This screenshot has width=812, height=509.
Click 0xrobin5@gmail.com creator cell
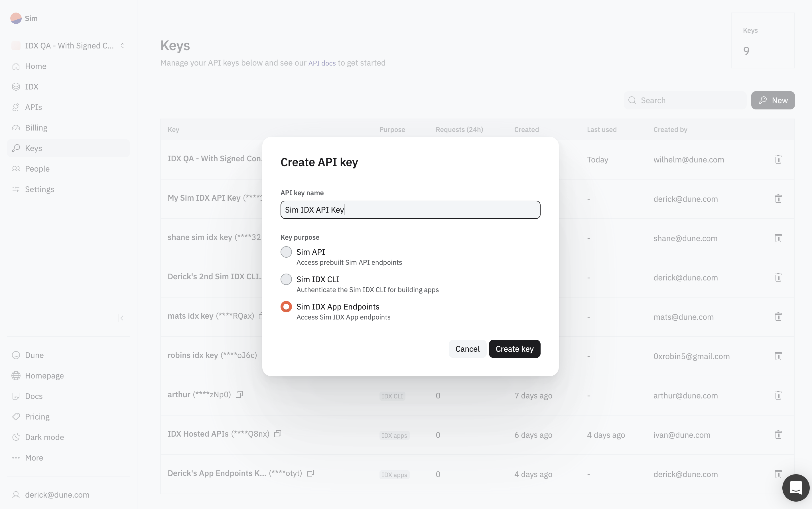coord(691,356)
